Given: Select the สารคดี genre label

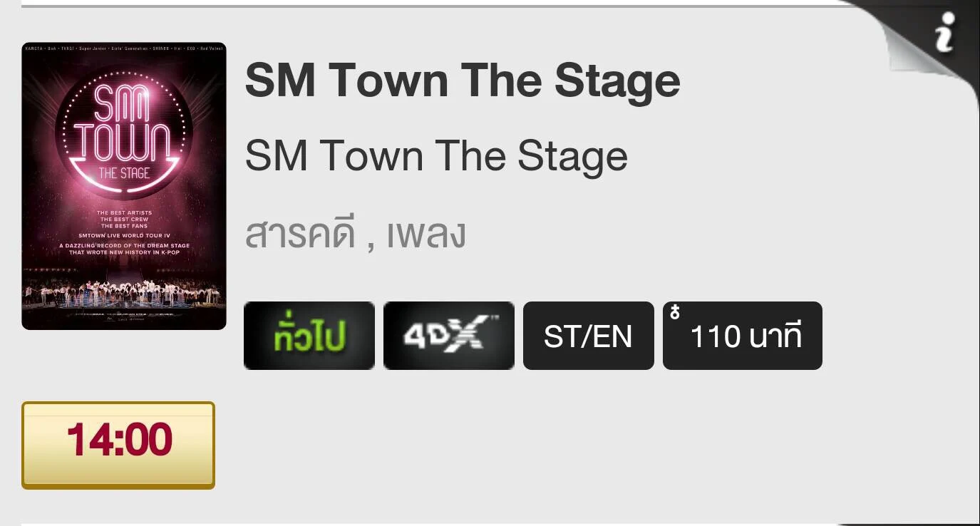Looking at the screenshot, I should (299, 233).
